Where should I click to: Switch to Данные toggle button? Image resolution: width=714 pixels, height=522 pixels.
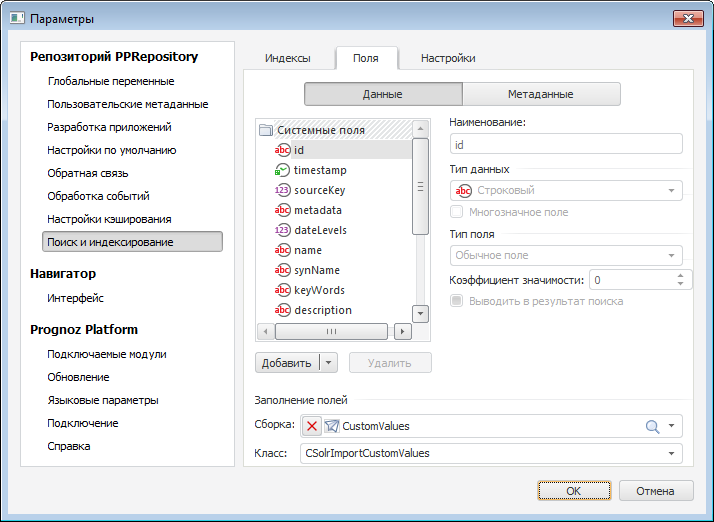[383, 94]
